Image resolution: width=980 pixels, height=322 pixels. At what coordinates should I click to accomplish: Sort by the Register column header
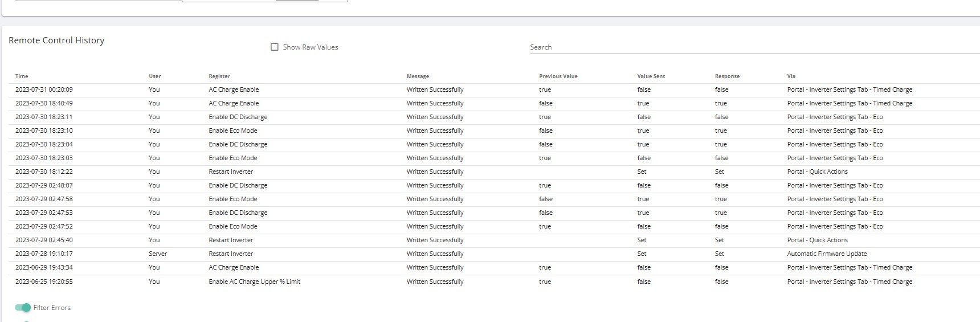(219, 76)
